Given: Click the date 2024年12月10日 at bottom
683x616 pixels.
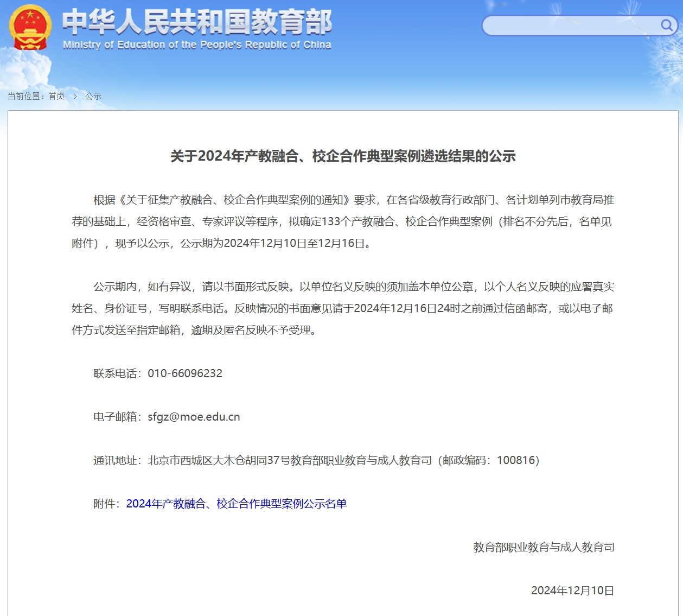Looking at the screenshot, I should click(x=572, y=590).
